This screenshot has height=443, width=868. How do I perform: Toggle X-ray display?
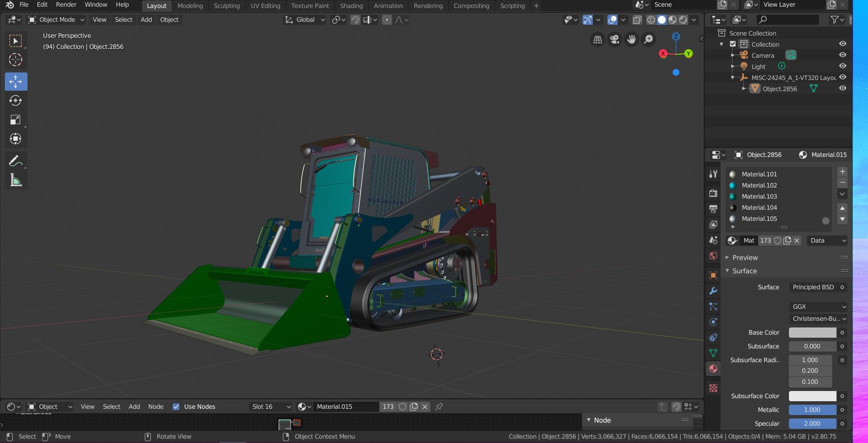(637, 20)
